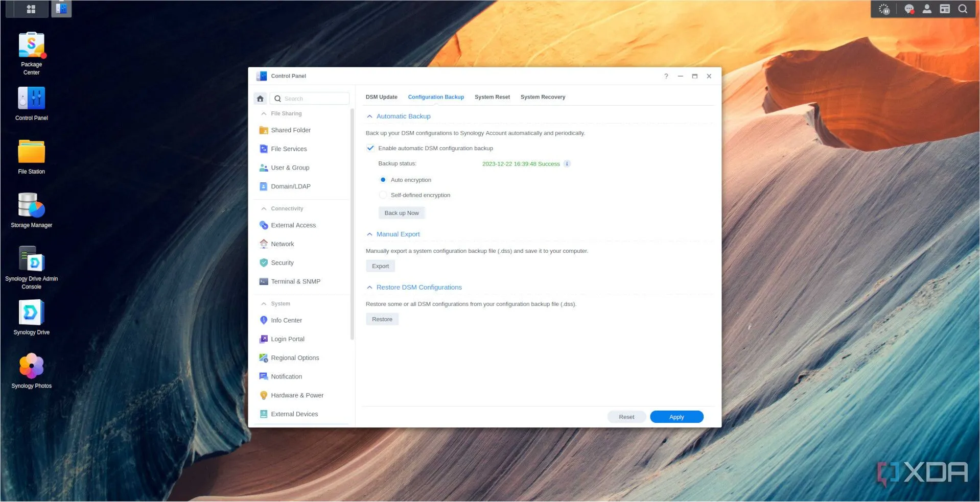
Task: Open System Recovery tab
Action: [543, 97]
